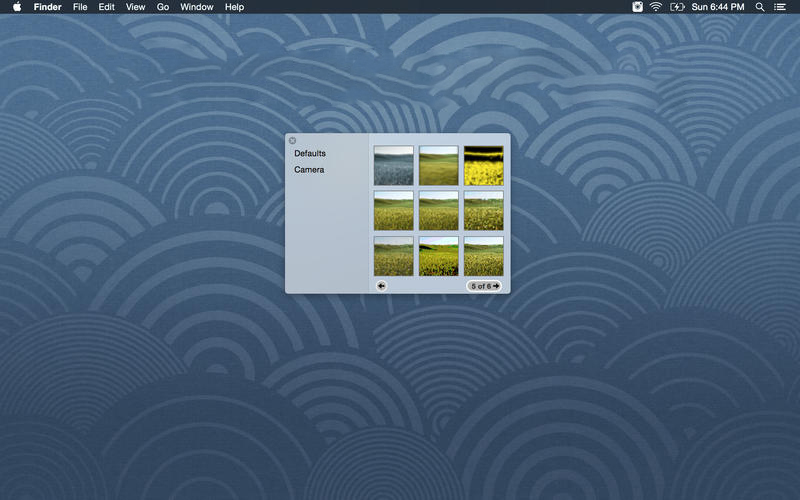Open the Window menu
This screenshot has height=500, width=800.
pos(197,7)
